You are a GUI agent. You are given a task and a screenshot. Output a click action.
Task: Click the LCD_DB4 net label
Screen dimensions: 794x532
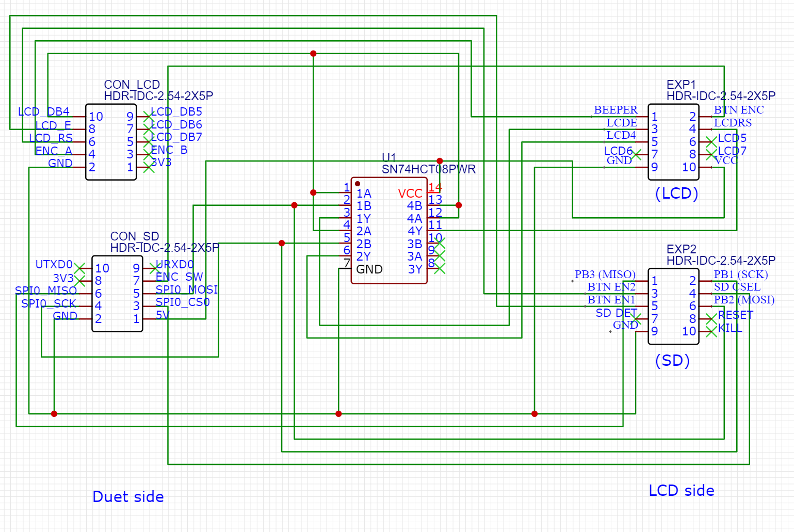click(44, 112)
